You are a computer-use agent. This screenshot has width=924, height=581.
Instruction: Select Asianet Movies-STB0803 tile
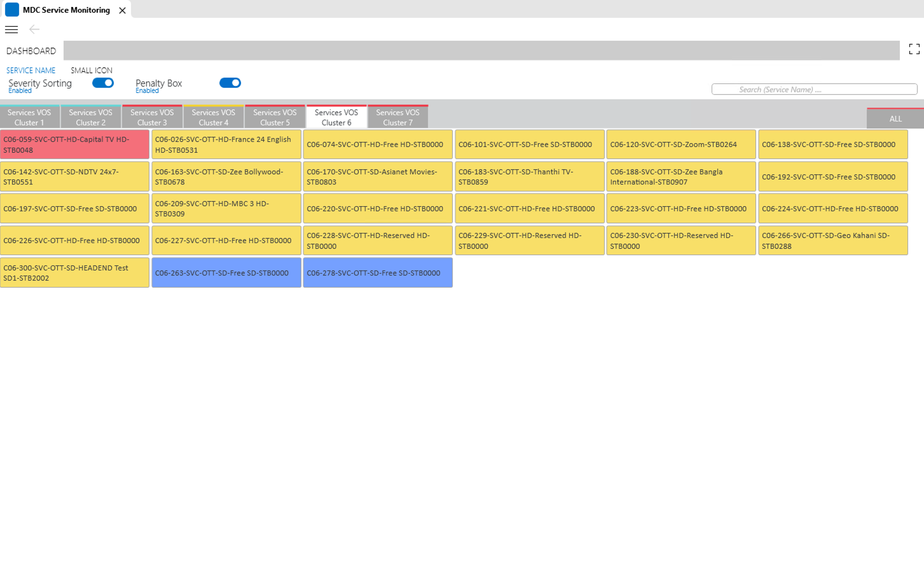coord(378,177)
